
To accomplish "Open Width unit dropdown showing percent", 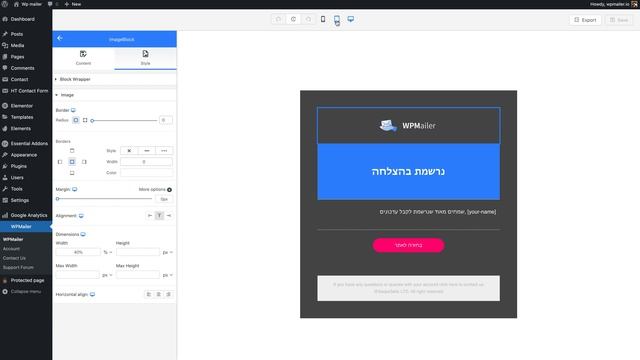I will [108, 252].
